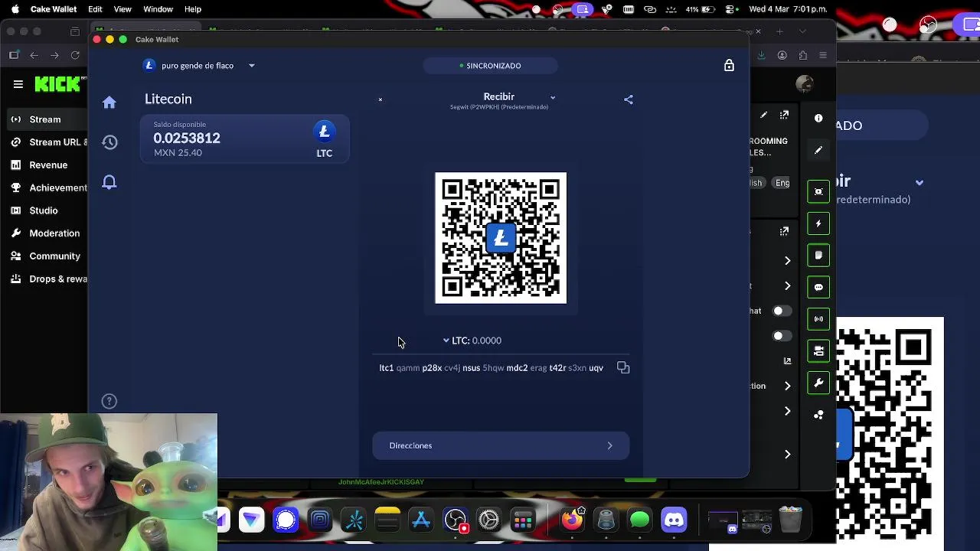
Task: Go back in the browser
Action: tap(34, 55)
